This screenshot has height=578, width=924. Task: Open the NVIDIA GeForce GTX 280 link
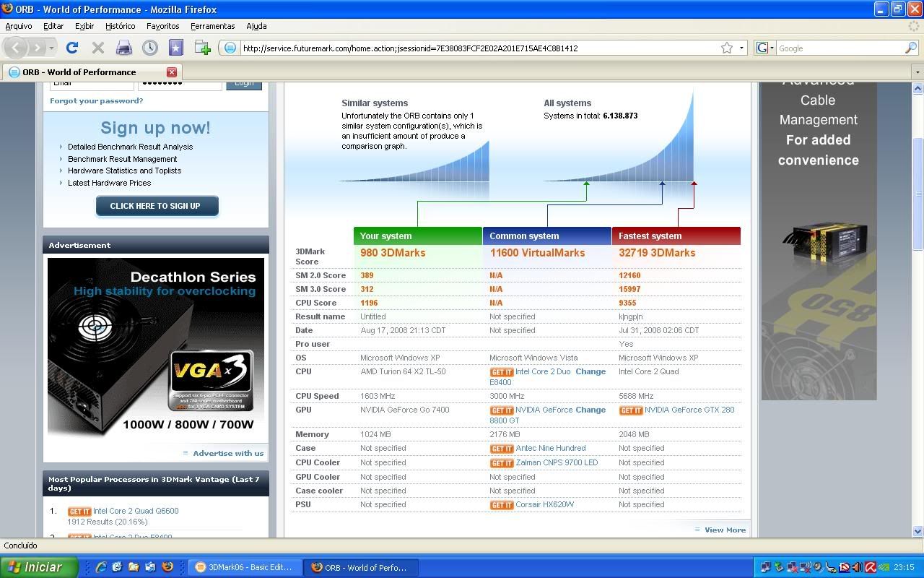(689, 410)
